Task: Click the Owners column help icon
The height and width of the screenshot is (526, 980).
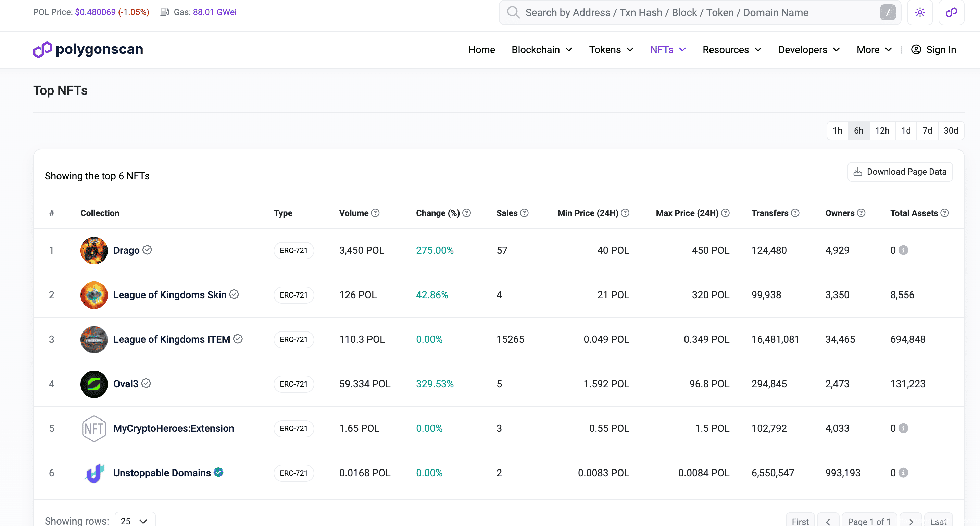Action: (x=861, y=213)
